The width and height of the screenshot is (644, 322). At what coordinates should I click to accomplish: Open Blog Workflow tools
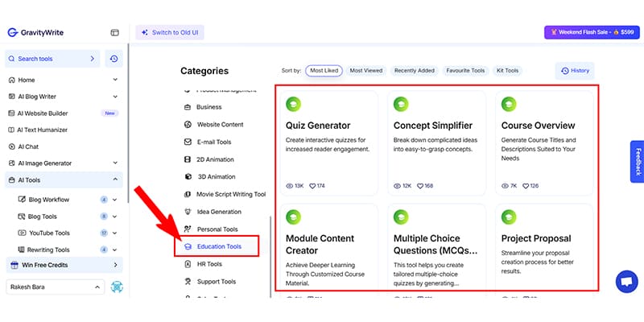coord(49,200)
